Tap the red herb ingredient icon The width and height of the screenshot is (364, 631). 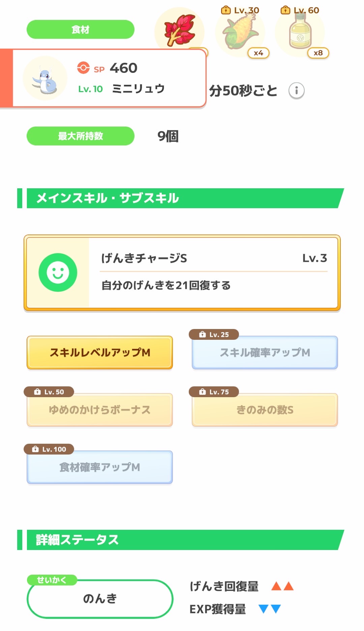pos(180,30)
